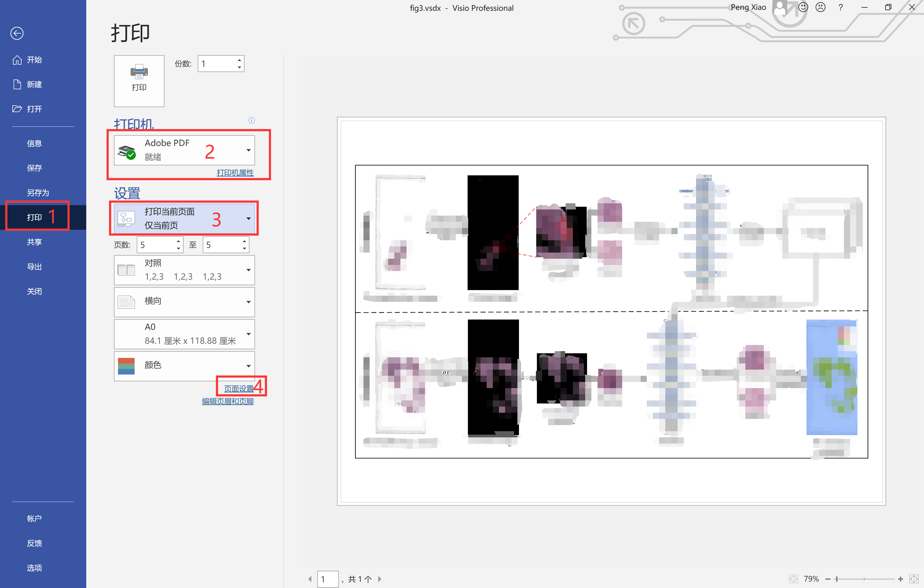This screenshot has height=588, width=924.
Task: Open the Export menu item
Action: pos(34,266)
